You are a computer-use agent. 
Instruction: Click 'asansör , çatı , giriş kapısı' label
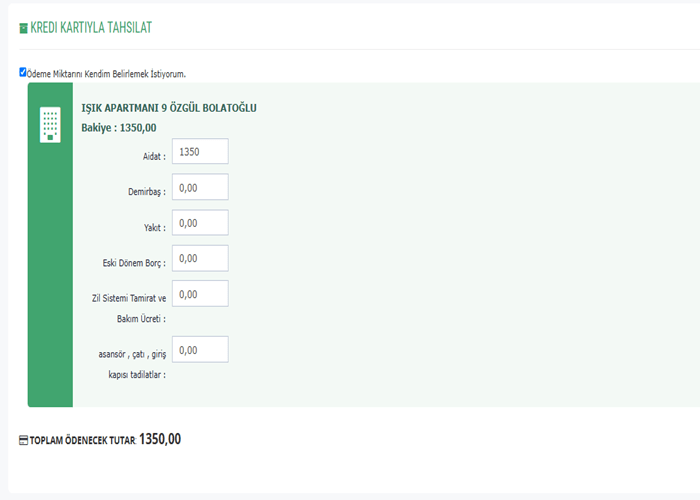[x=132, y=364]
